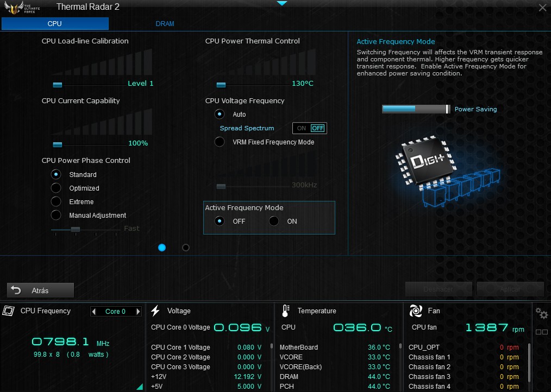The height and width of the screenshot is (392, 551).
Task: Click the TUF Ultimate Force logo
Action: pos(22,7)
